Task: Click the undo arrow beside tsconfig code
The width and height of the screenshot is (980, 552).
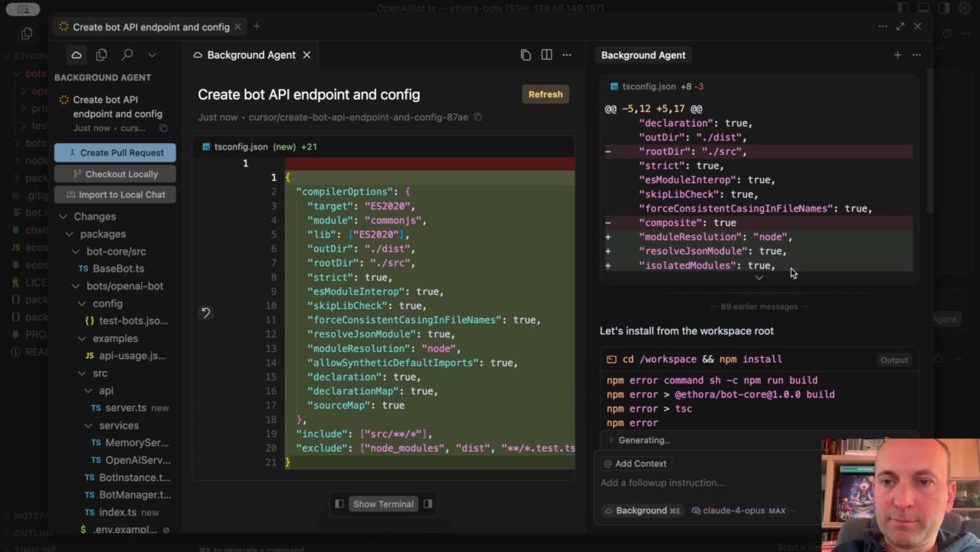Action: click(x=205, y=313)
